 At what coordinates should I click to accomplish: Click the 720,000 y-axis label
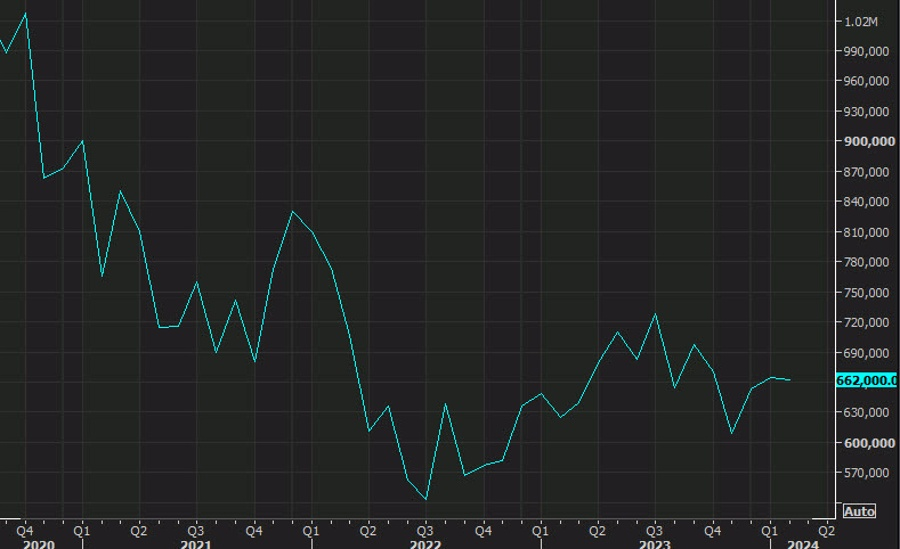pos(866,322)
